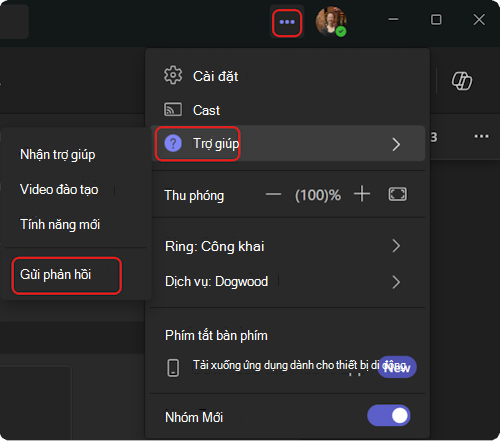The image size is (500, 441).
Task: Zoom in with the plus button
Action: [362, 194]
